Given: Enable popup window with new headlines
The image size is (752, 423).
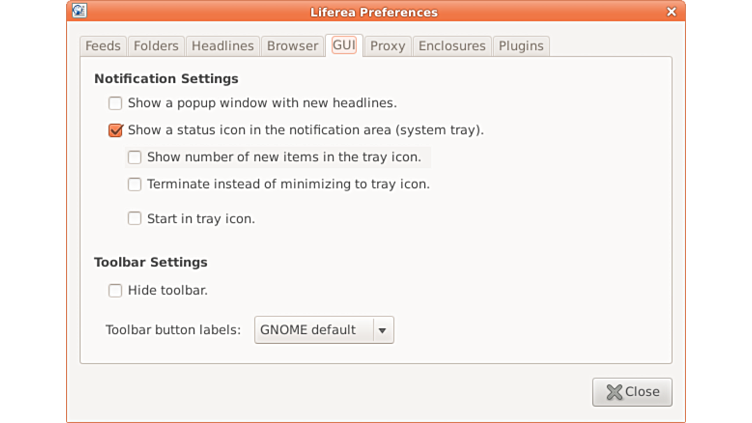Looking at the screenshot, I should [x=116, y=103].
